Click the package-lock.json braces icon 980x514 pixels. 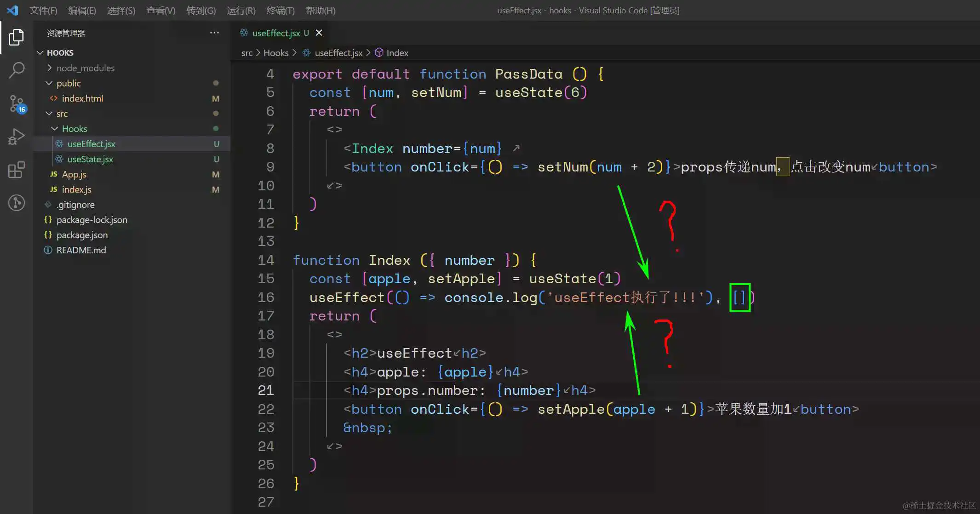48,220
